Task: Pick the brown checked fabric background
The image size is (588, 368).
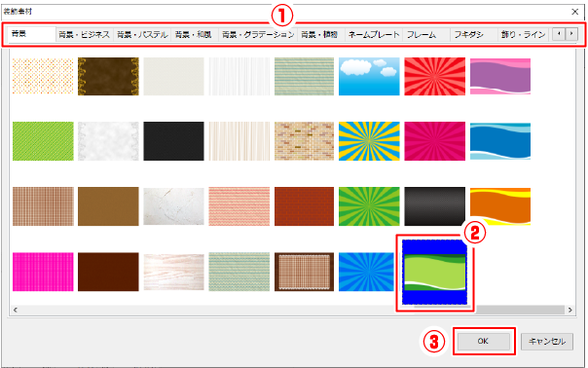Action: click(x=43, y=206)
